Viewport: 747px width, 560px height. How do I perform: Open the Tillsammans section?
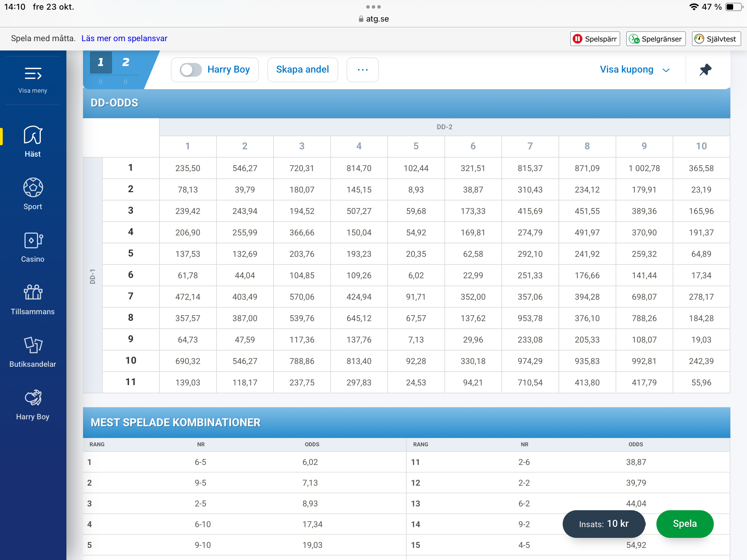click(33, 299)
